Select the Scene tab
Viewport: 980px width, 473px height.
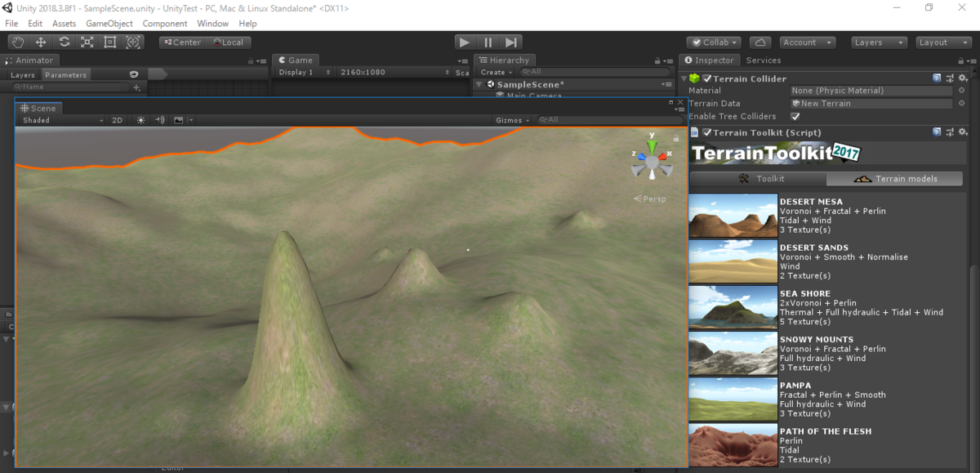(x=38, y=108)
